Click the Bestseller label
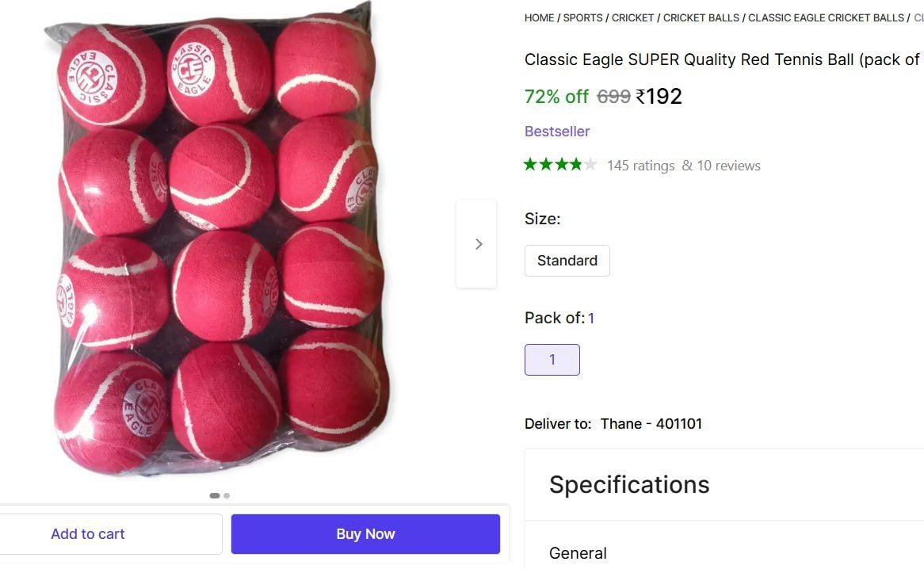Screen dimensions: 924x569 [557, 132]
